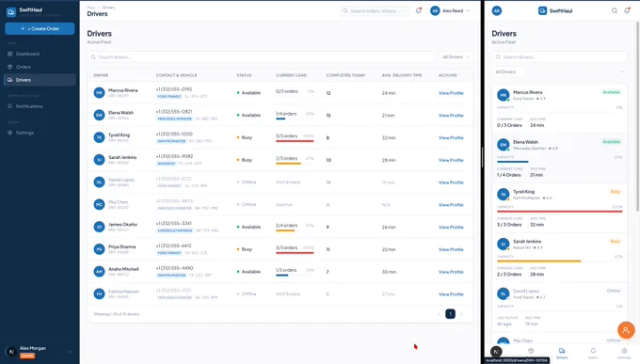Click the SwiftHaul logo icon in left sidebar
The height and width of the screenshot is (364, 640).
11,12
